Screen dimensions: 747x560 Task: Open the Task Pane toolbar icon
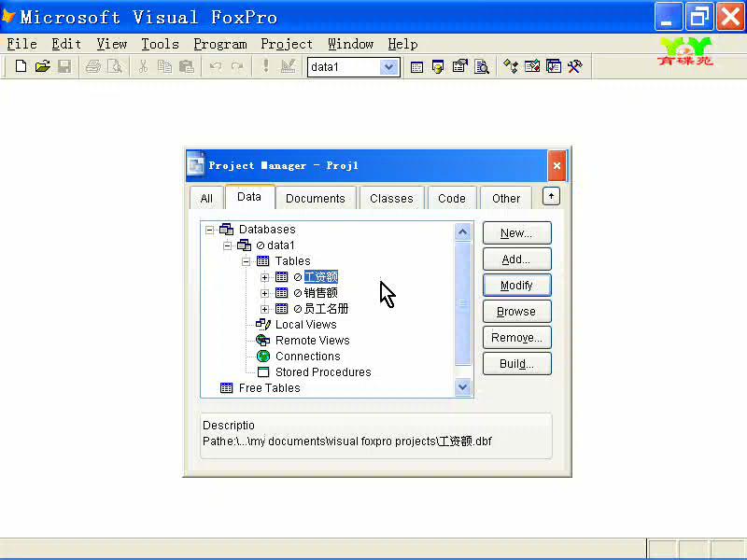click(554, 66)
